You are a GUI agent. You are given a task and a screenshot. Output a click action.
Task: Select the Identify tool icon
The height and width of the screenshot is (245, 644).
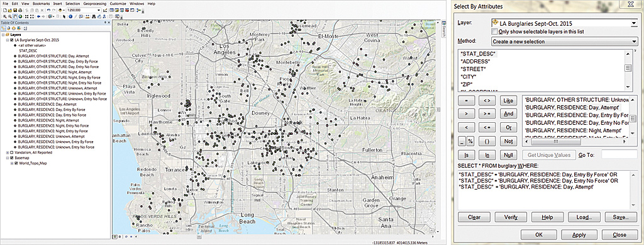tap(70, 16)
